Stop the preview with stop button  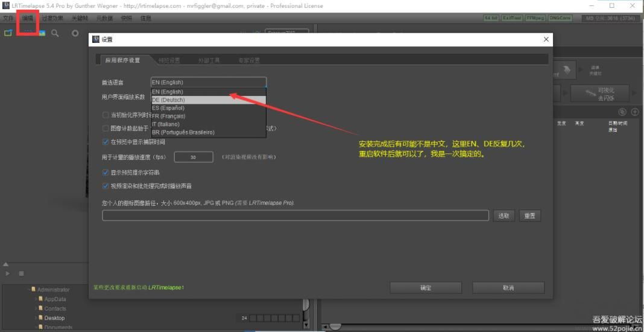tap(21, 273)
